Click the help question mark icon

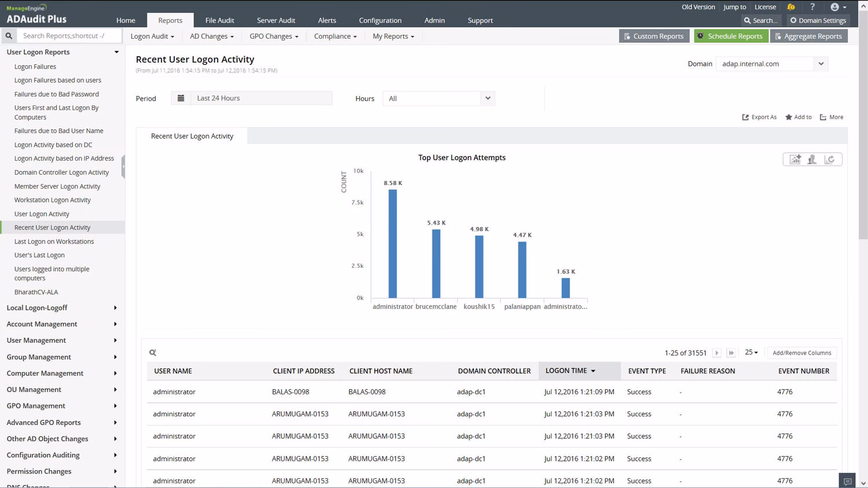tap(812, 7)
